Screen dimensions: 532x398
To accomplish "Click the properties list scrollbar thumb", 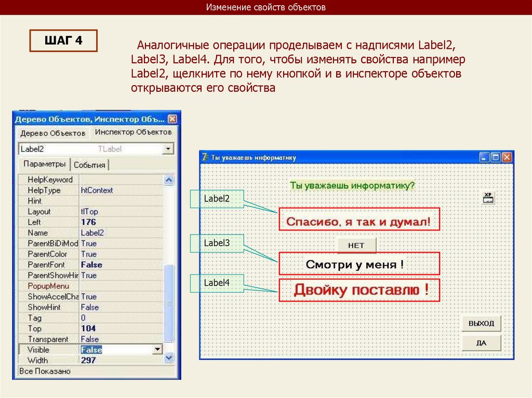I will [169, 304].
